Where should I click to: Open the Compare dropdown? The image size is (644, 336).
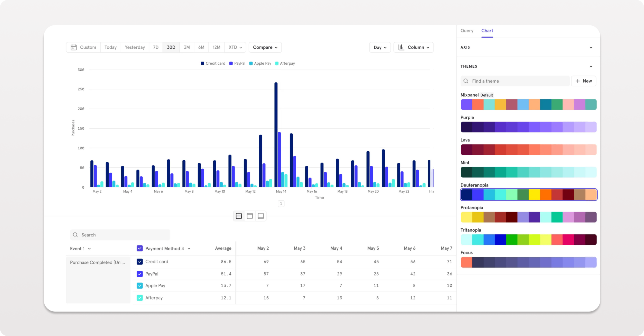point(265,47)
